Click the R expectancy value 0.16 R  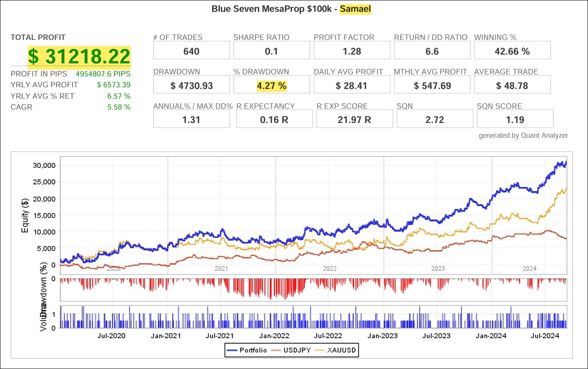pyautogui.click(x=274, y=120)
